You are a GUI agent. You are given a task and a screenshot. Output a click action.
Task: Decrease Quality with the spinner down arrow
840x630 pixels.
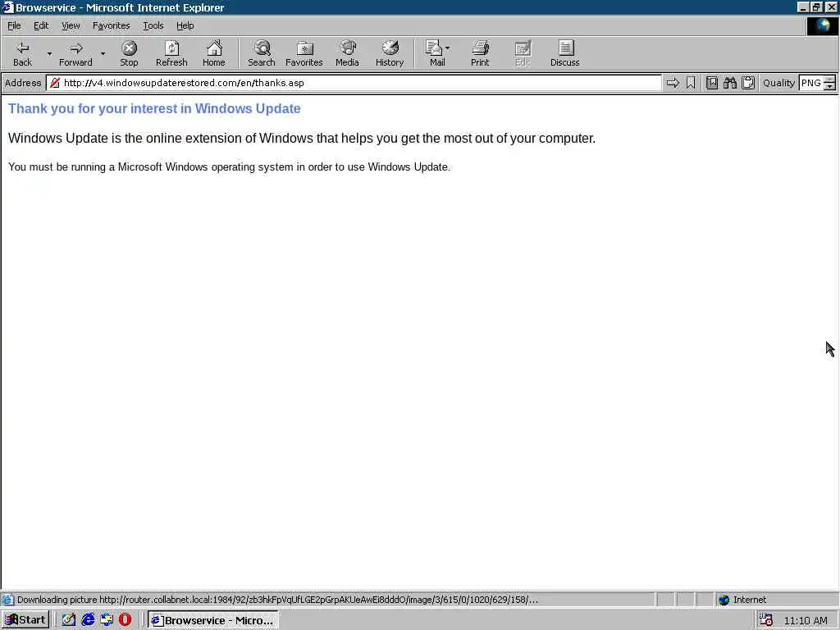coord(830,86)
